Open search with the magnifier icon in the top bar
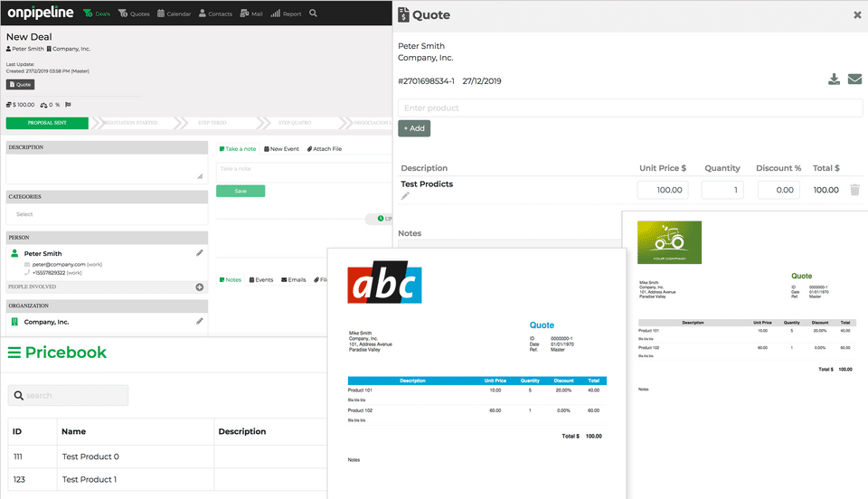This screenshot has width=868, height=499. (x=314, y=14)
